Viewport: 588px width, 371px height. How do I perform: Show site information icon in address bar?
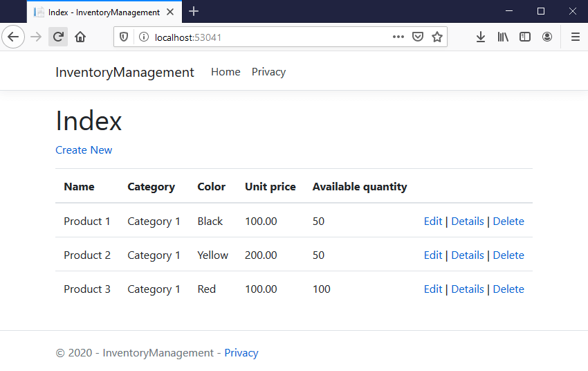click(x=143, y=37)
